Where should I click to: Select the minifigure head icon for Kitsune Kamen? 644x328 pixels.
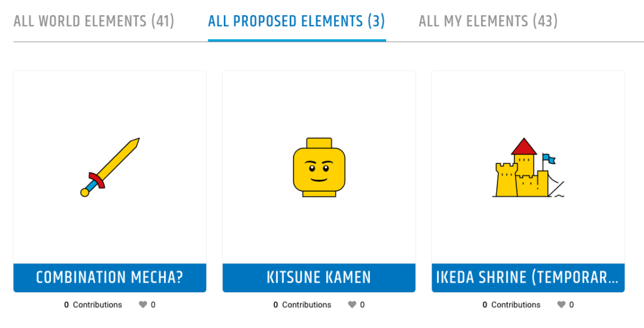pos(319,168)
